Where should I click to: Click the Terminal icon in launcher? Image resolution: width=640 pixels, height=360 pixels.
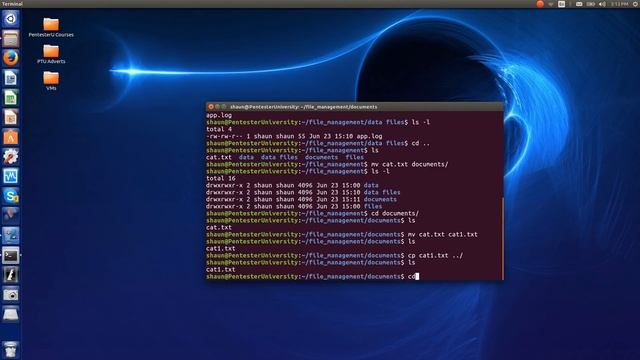tap(11, 256)
